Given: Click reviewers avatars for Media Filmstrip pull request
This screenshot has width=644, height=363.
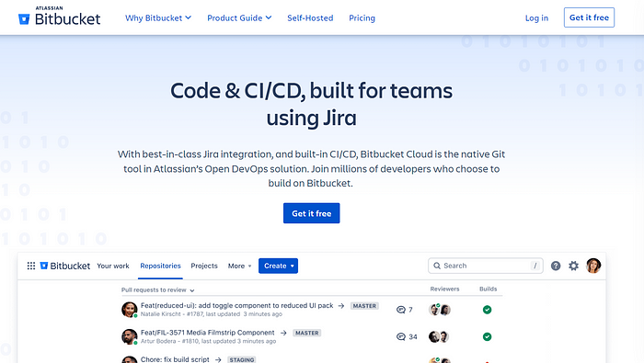Looking at the screenshot, I should pos(439,336).
